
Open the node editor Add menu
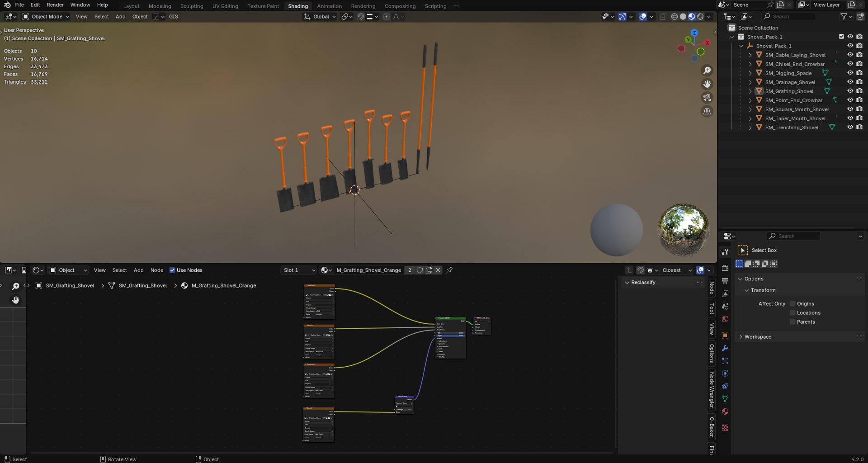[138, 270]
